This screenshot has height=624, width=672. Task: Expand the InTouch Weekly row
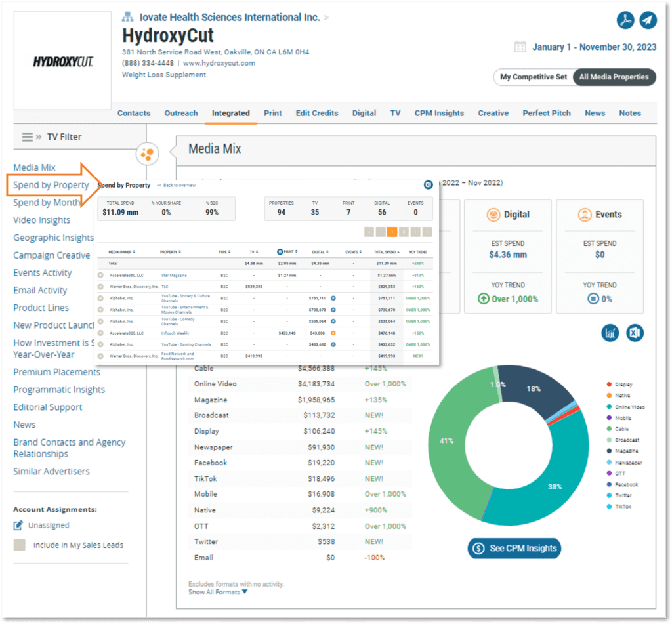[x=100, y=333]
